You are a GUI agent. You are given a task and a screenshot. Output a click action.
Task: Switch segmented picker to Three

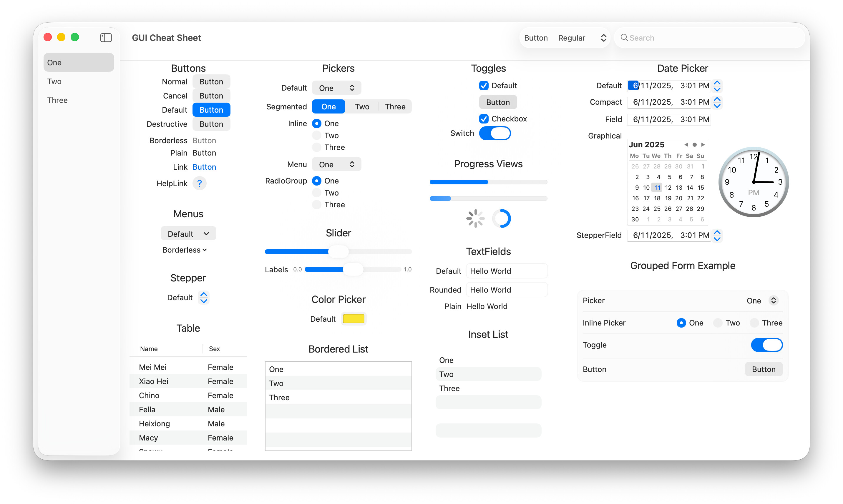(395, 107)
